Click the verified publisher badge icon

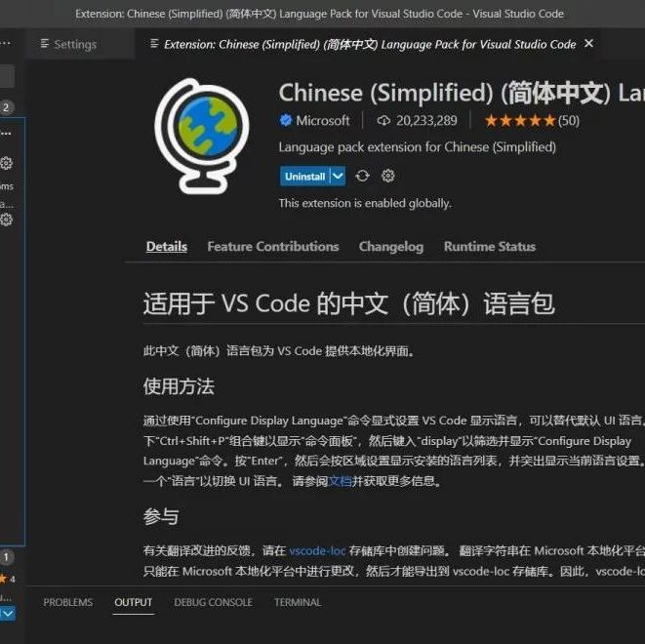286,120
